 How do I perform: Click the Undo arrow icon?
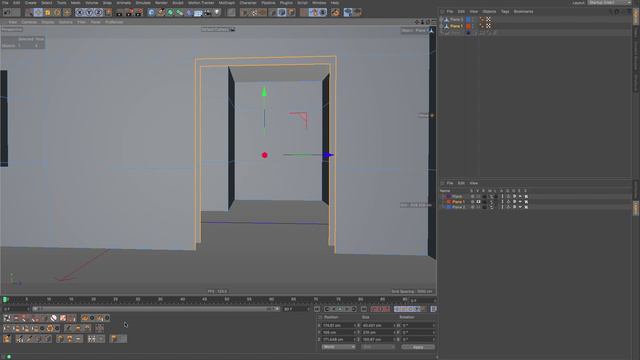pos(7,13)
